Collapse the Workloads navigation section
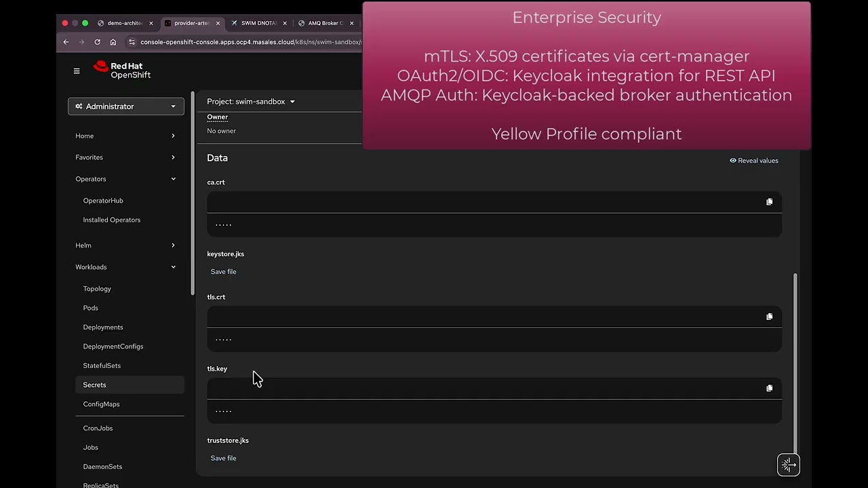 click(125, 267)
